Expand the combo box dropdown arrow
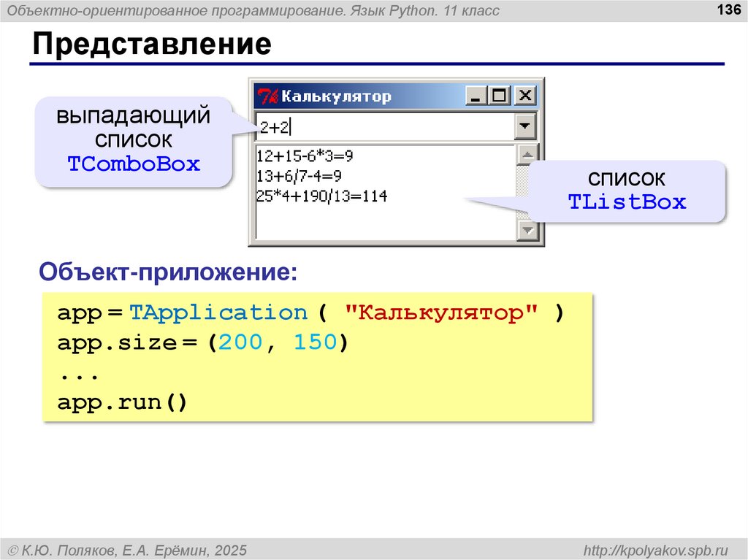The width and height of the screenshot is (748, 560). [x=524, y=127]
